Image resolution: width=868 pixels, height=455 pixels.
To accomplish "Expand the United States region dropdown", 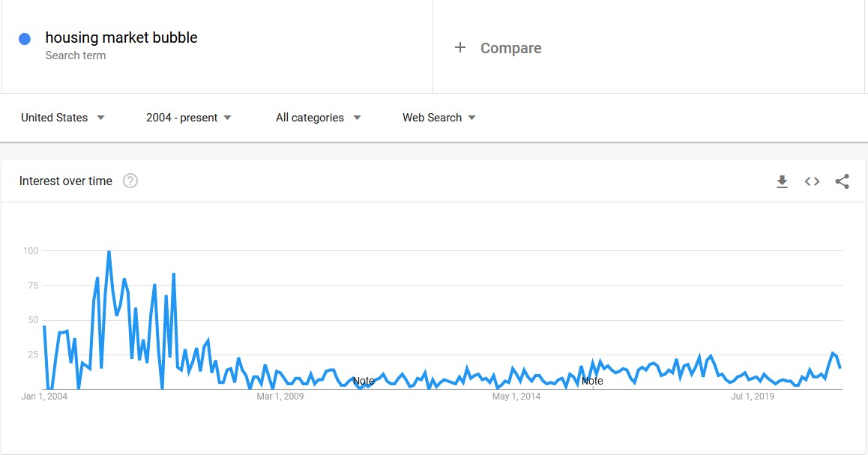I will tap(63, 118).
